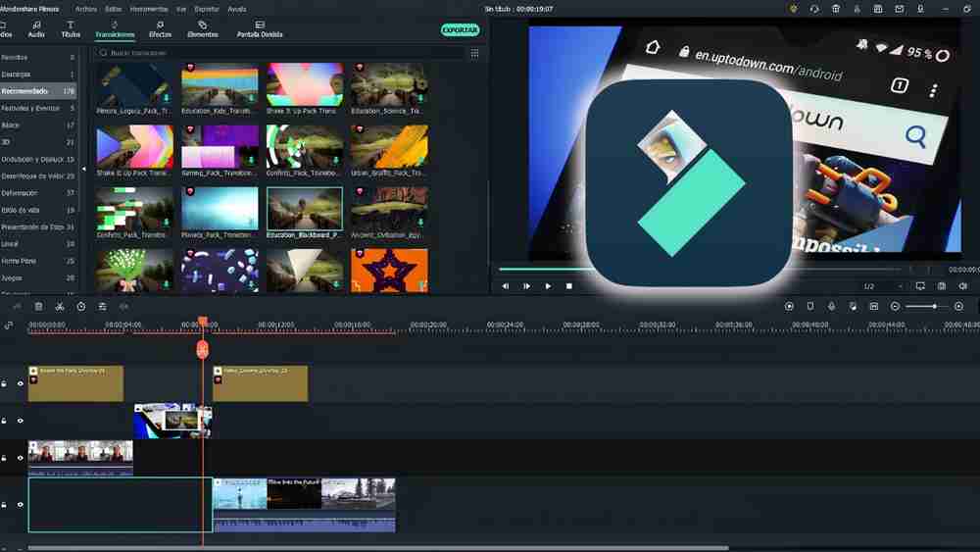Click the Audio tab icon
The width and height of the screenshot is (980, 552).
click(x=36, y=25)
